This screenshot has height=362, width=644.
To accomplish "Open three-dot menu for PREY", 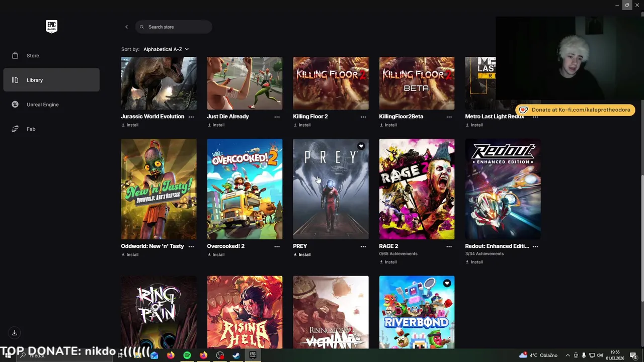I will coord(363,246).
